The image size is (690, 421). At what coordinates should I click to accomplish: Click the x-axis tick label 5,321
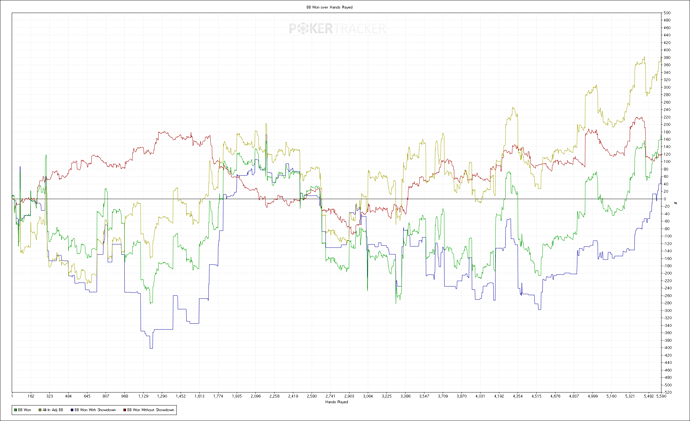click(630, 396)
